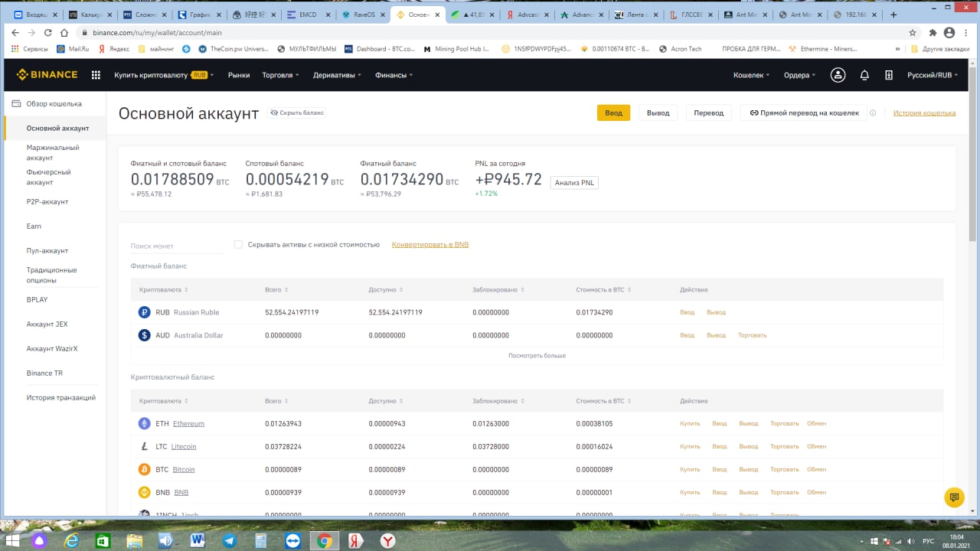Click the Bitcoin coin icon
Viewport: 980px width, 551px height.
point(144,469)
